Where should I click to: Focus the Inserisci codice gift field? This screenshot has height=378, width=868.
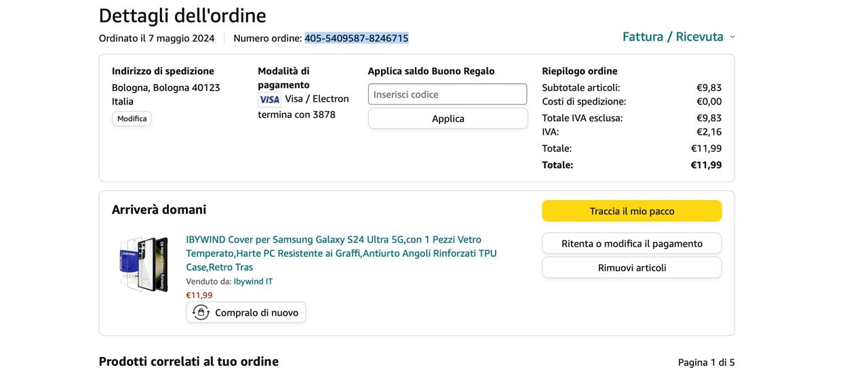coord(448,94)
